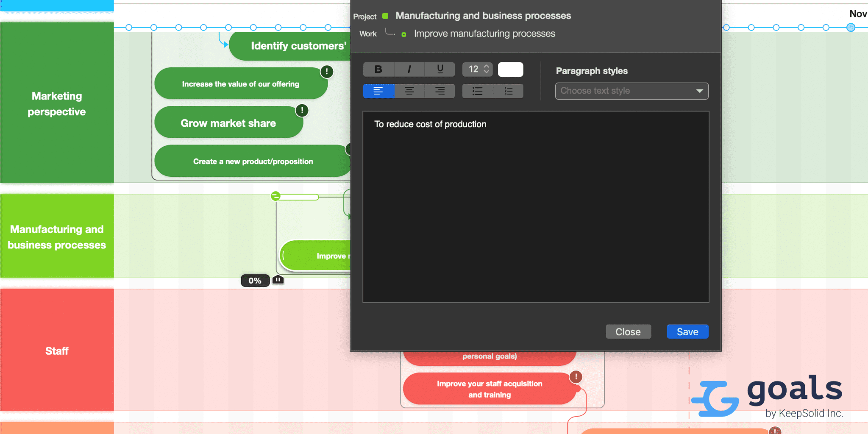Align text left in note editor

[x=378, y=91]
